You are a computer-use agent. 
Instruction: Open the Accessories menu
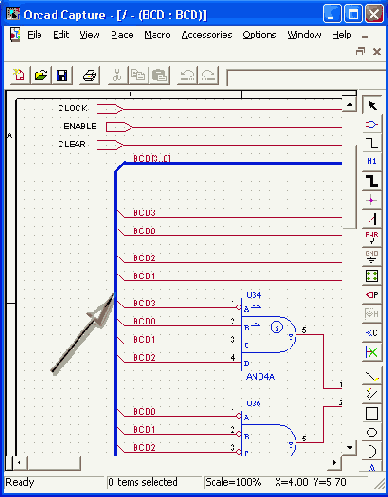click(207, 35)
